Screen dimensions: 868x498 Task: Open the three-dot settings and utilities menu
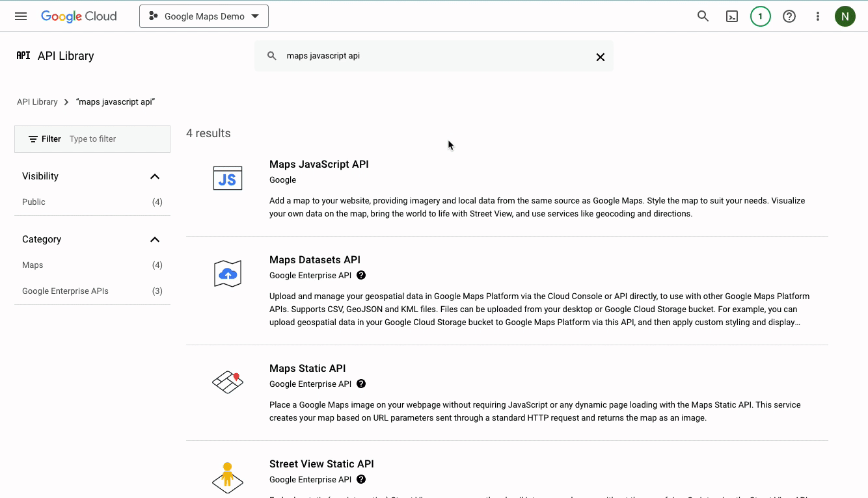pyautogui.click(x=818, y=16)
